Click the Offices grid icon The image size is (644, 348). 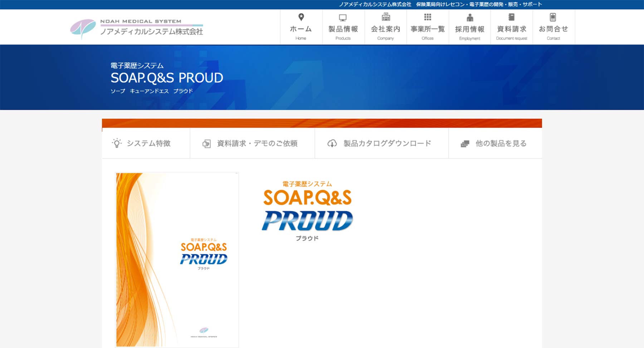tap(428, 17)
